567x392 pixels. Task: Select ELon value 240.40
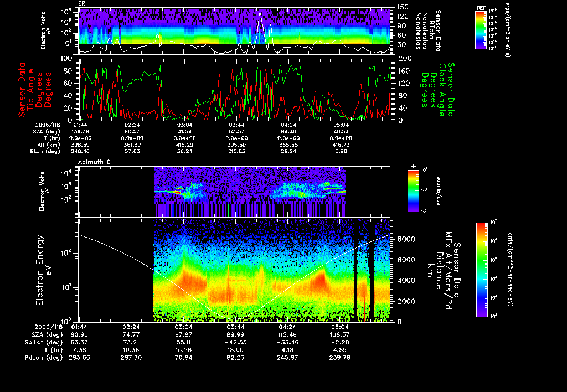[81, 151]
